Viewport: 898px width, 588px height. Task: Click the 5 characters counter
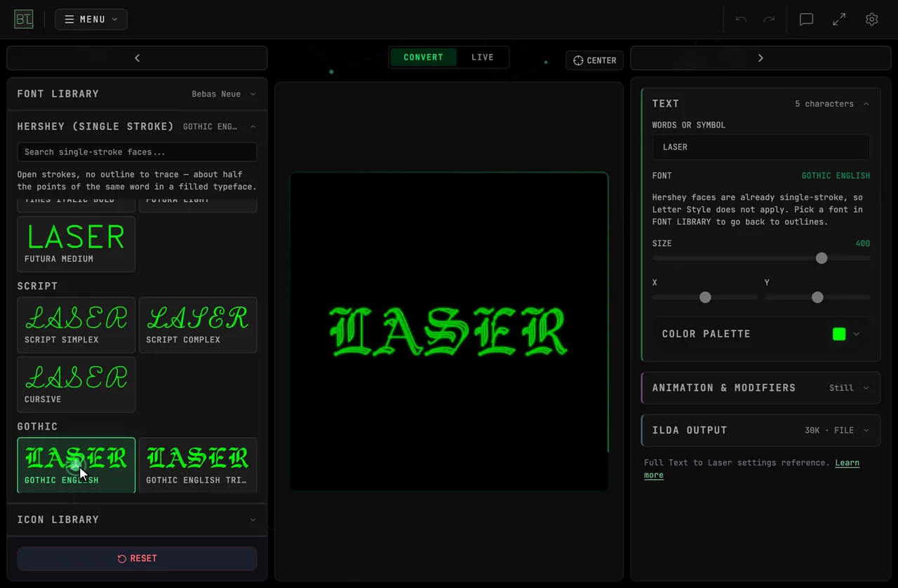pos(824,104)
